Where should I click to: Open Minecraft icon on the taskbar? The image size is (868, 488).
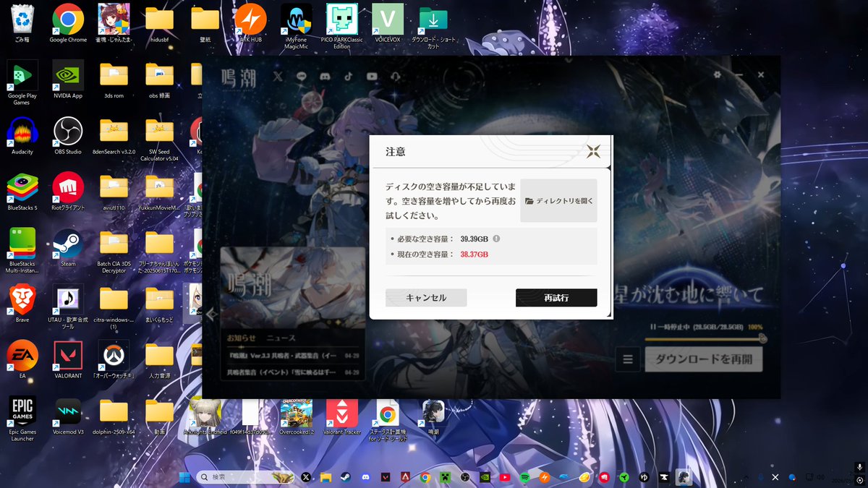point(445,477)
